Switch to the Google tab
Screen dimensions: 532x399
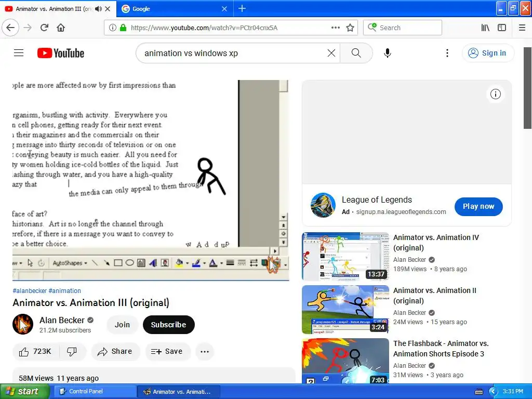click(175, 8)
